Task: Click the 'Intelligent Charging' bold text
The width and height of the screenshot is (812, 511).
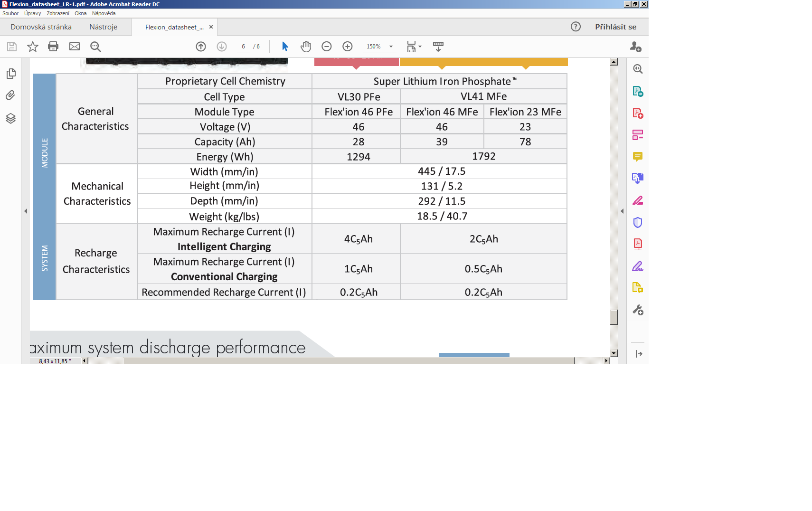Action: click(x=224, y=246)
